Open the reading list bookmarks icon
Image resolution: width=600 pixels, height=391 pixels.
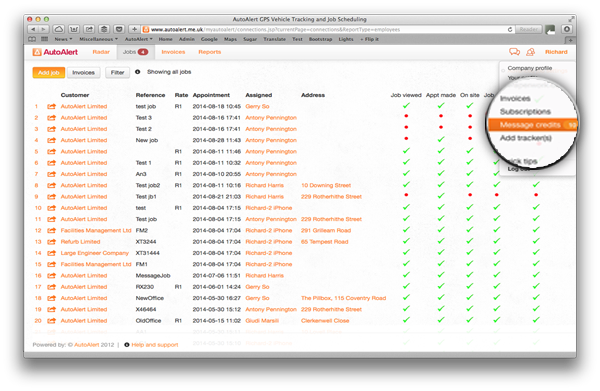tap(32, 39)
